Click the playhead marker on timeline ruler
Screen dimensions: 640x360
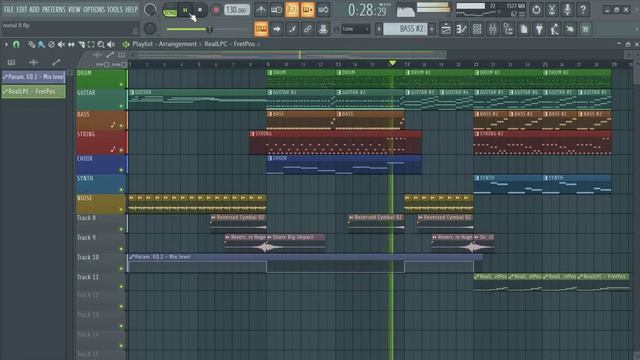tap(392, 63)
